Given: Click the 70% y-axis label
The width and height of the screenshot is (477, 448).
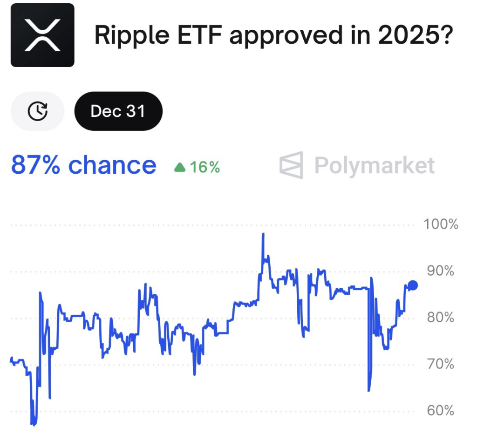Looking at the screenshot, I should 441,364.
